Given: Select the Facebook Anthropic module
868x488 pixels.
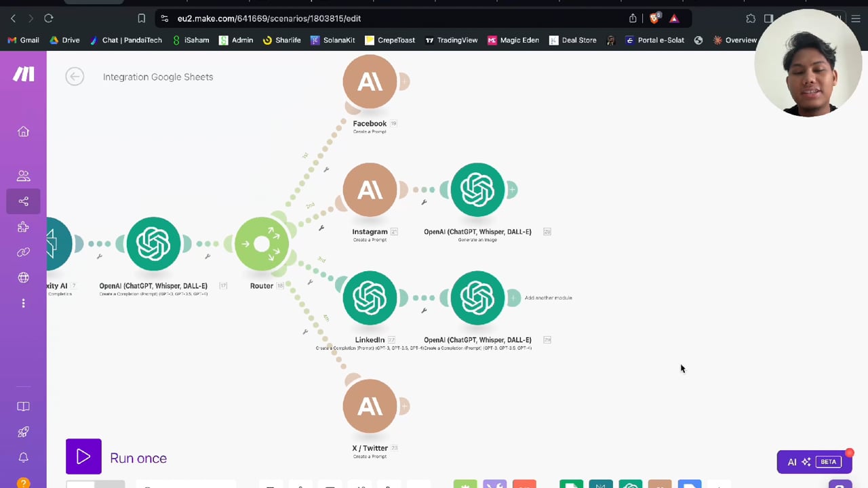Looking at the screenshot, I should (x=370, y=81).
